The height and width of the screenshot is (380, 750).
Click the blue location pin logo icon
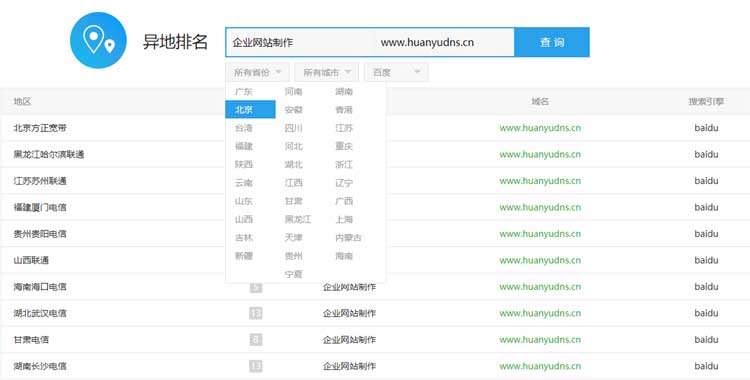[98, 40]
